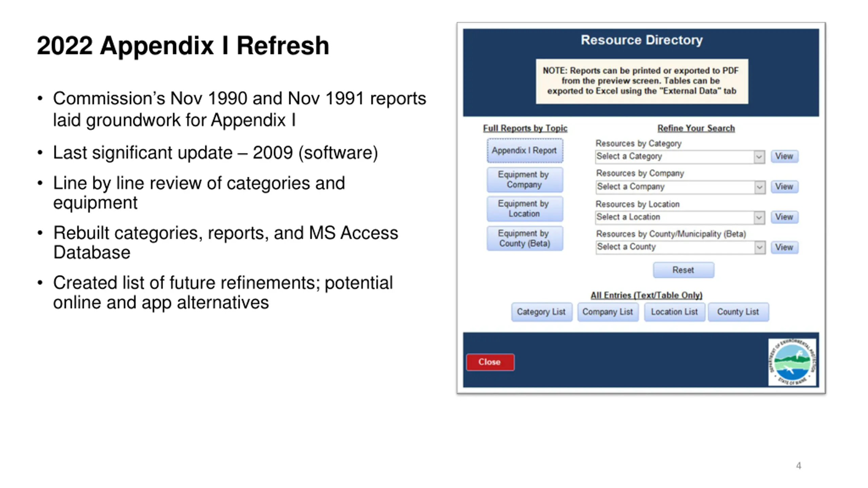
Task: Click the All Entries (Text/Table Only) heading
Action: tap(646, 296)
